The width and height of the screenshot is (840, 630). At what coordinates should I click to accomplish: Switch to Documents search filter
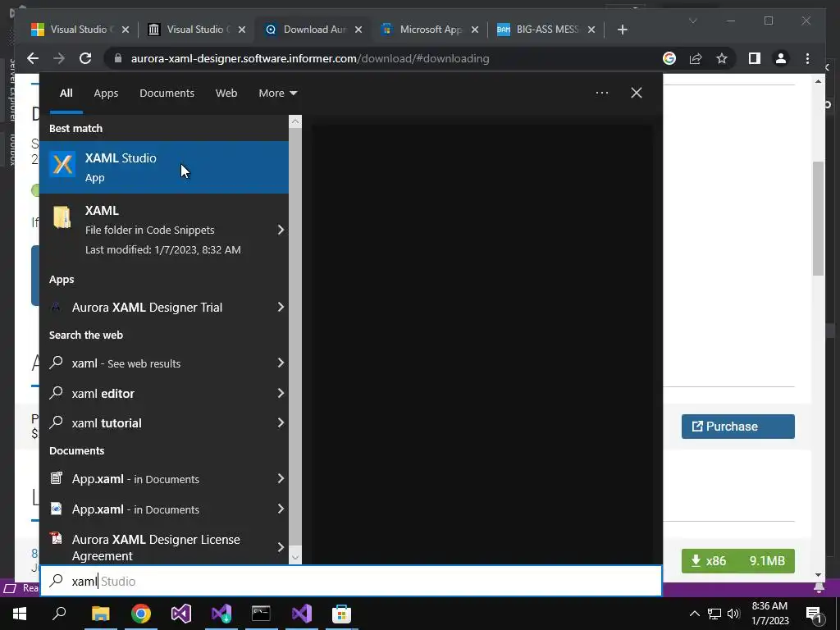click(x=167, y=93)
